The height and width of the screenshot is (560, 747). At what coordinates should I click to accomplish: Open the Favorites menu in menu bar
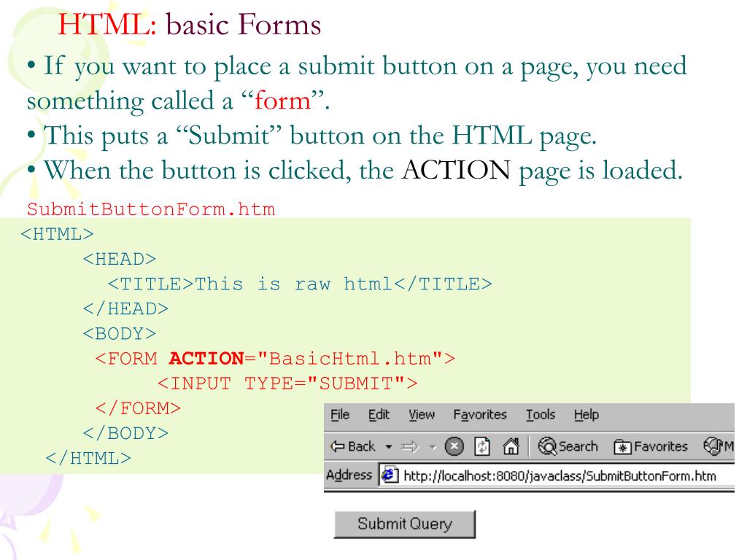[x=480, y=415]
